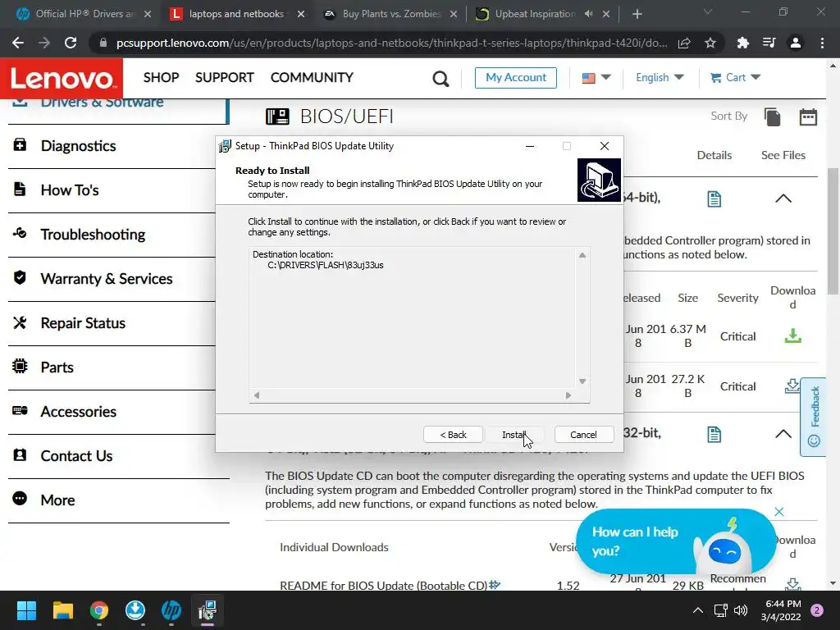The width and height of the screenshot is (840, 630).
Task: Open Warranty & Services in sidebar
Action: click(x=106, y=279)
